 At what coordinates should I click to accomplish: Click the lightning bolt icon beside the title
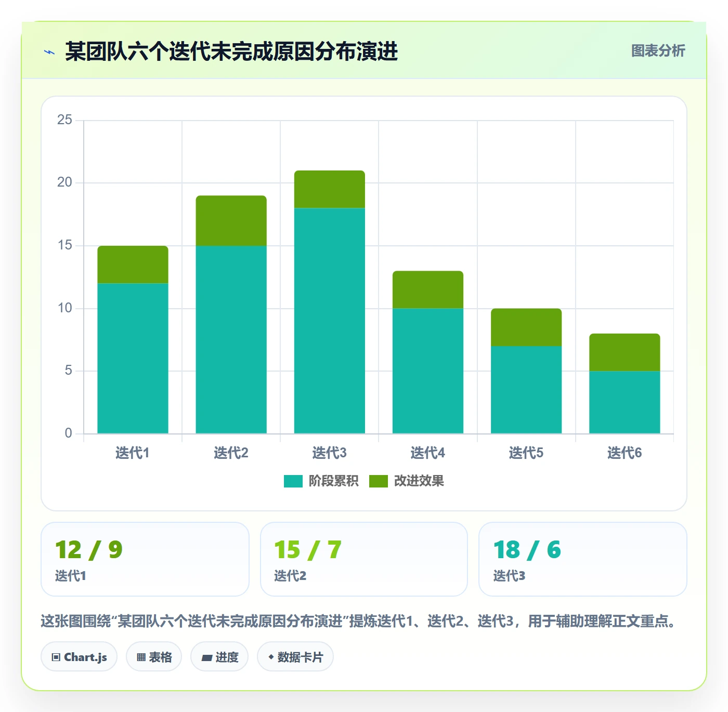(x=49, y=52)
